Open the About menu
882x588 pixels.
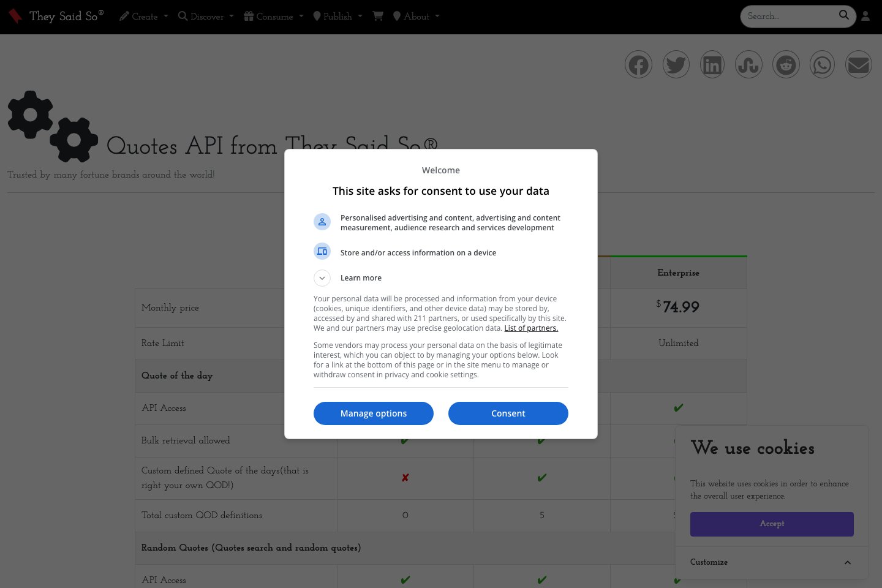(416, 17)
